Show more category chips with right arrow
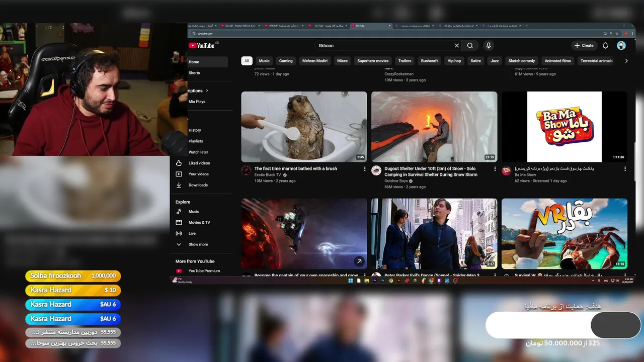Image resolution: width=644 pixels, height=362 pixels. click(626, 61)
